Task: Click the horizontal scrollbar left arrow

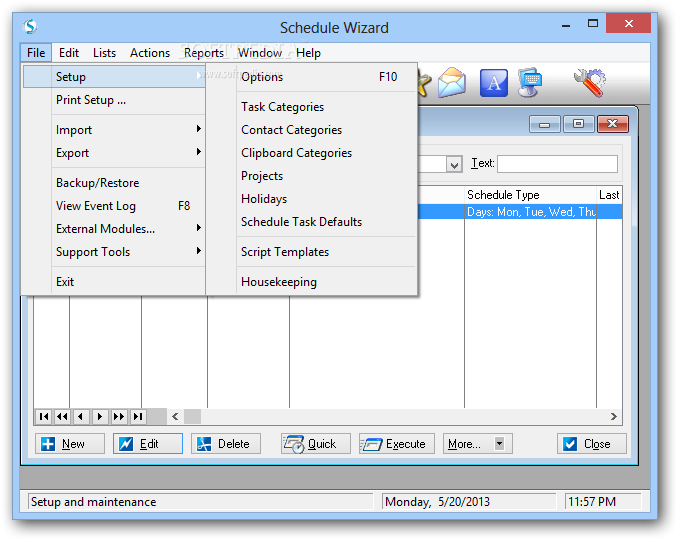Action: [175, 417]
